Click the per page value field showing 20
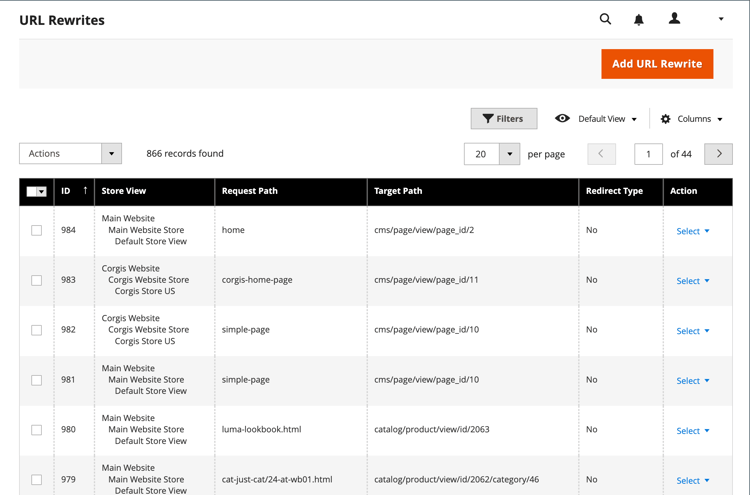The image size is (750, 495). tap(482, 154)
